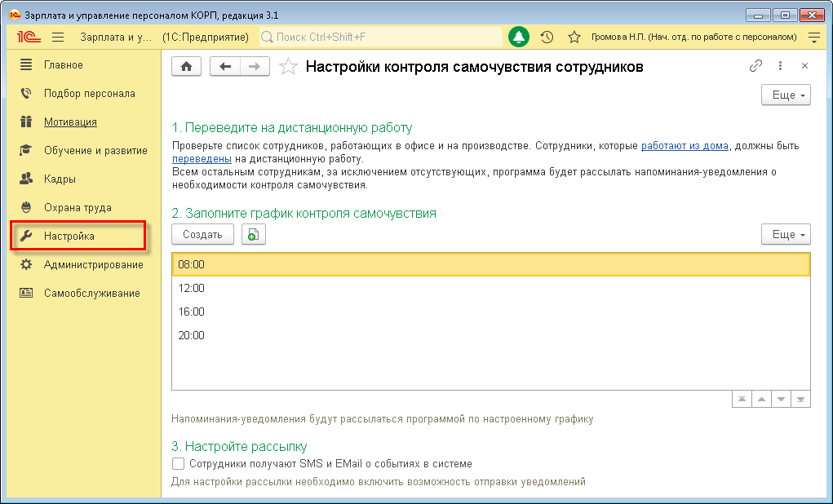Screen dimensions: 833x504
Task: Navigate forward with right arrow
Action: click(255, 66)
